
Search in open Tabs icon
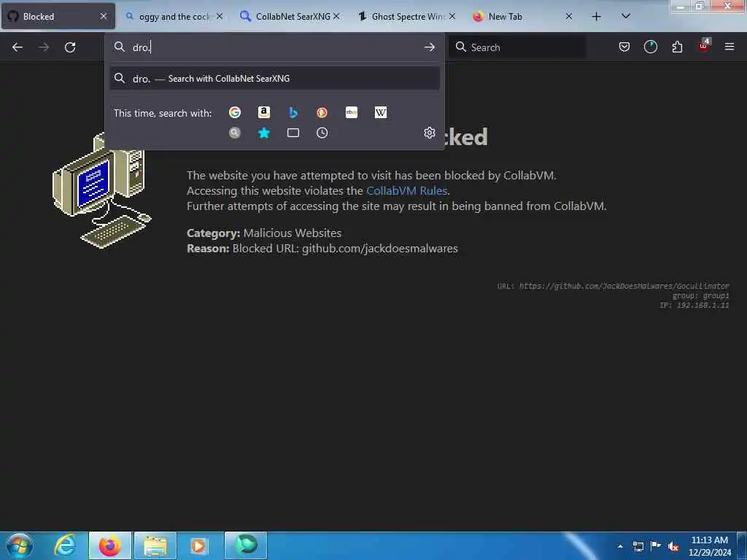tap(293, 133)
